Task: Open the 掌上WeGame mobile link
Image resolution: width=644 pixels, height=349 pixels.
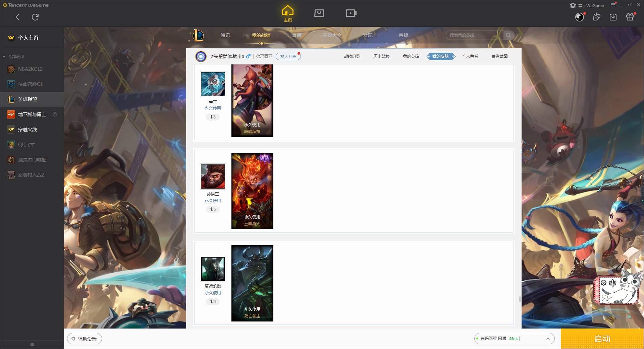Action: [587, 5]
